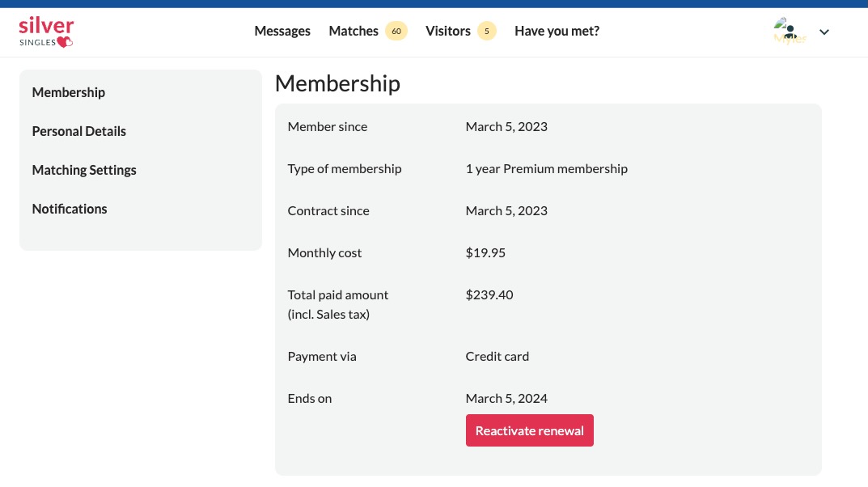
Task: Open Notifications settings
Action: pyautogui.click(x=70, y=209)
